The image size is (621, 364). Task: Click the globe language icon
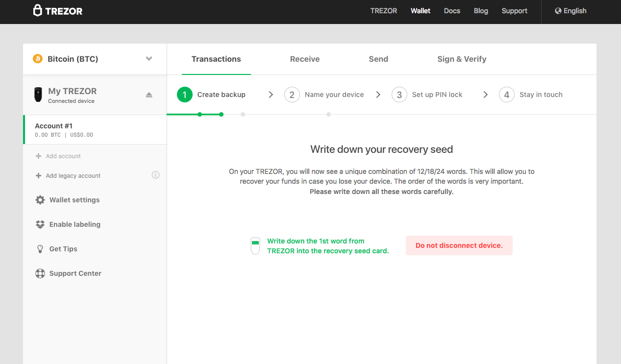[558, 11]
